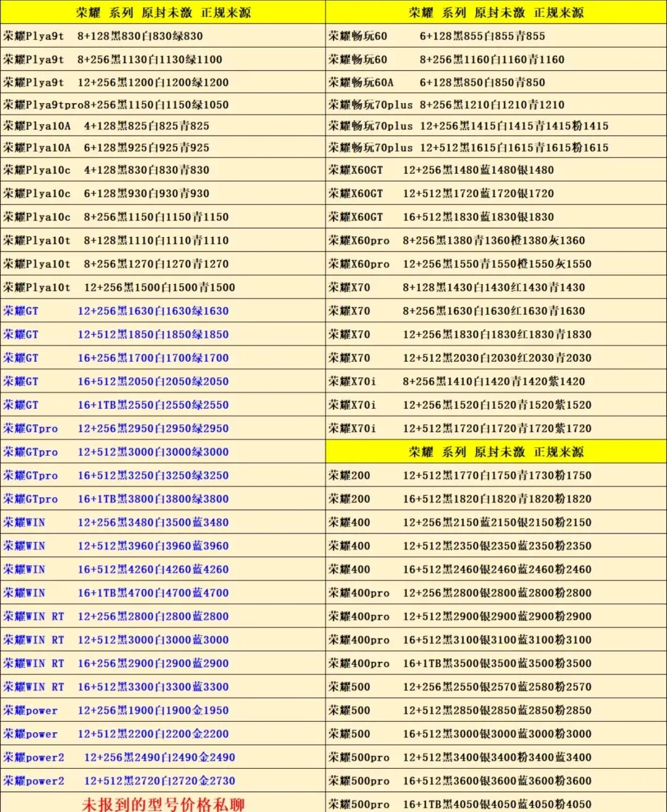Click the 荣耀畅玩70plus 12+512 row priced 1615
The image size is (667, 812).
click(496, 147)
